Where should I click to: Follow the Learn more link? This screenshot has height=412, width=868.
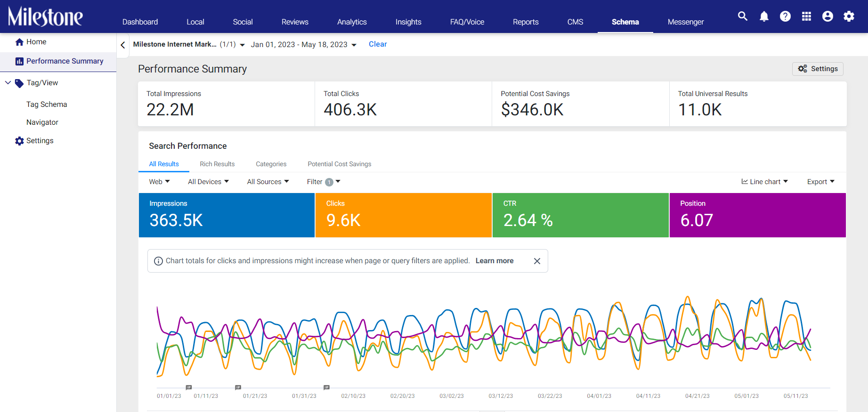(495, 261)
